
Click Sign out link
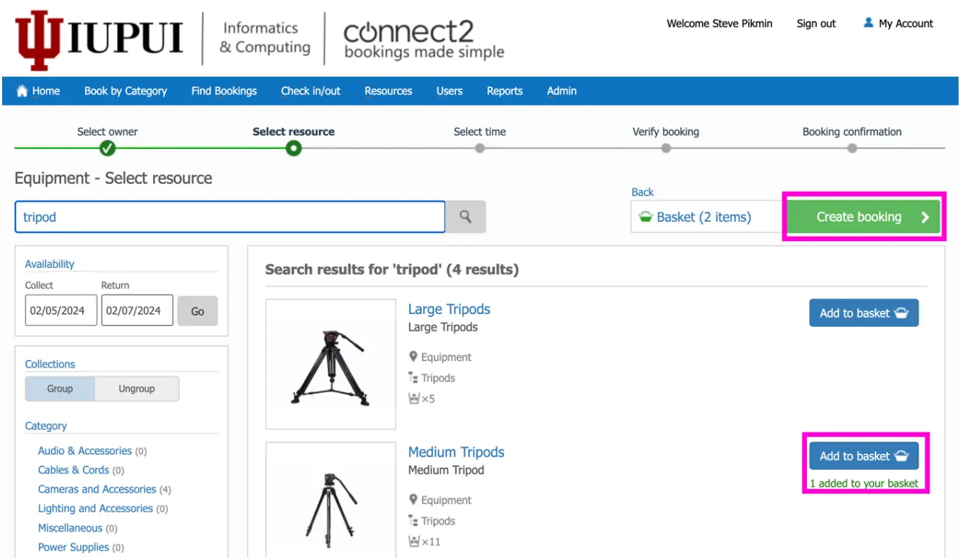[x=816, y=23]
